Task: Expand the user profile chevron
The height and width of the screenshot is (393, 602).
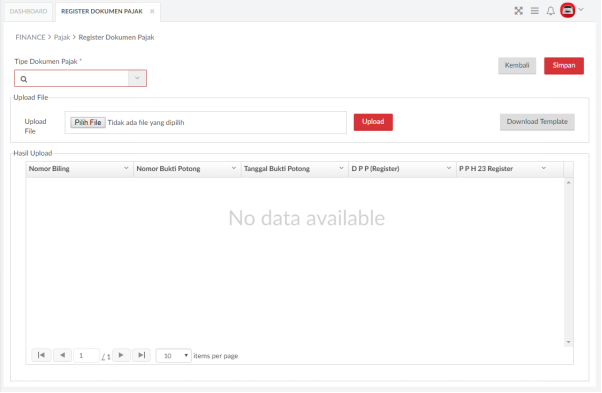Action: coord(581,10)
